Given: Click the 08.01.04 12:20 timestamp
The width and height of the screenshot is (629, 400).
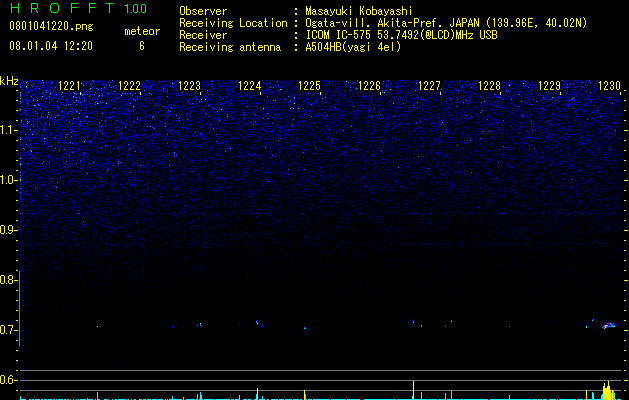Looking at the screenshot, I should (x=51, y=46).
